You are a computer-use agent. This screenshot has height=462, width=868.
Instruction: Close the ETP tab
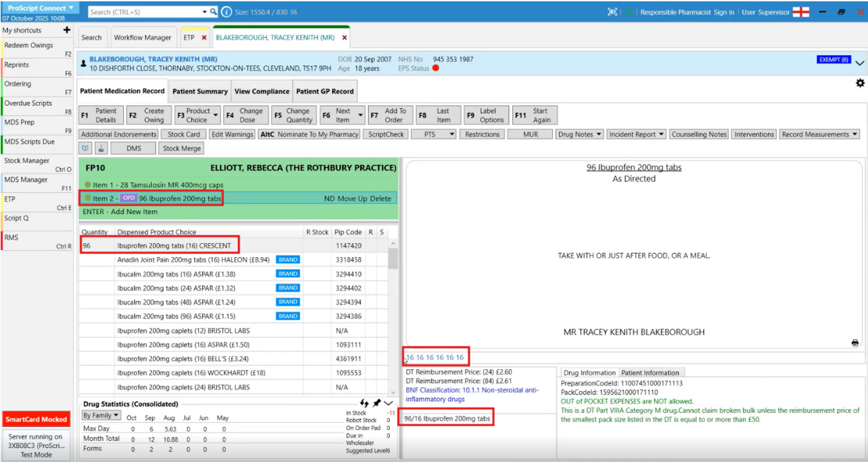point(204,38)
